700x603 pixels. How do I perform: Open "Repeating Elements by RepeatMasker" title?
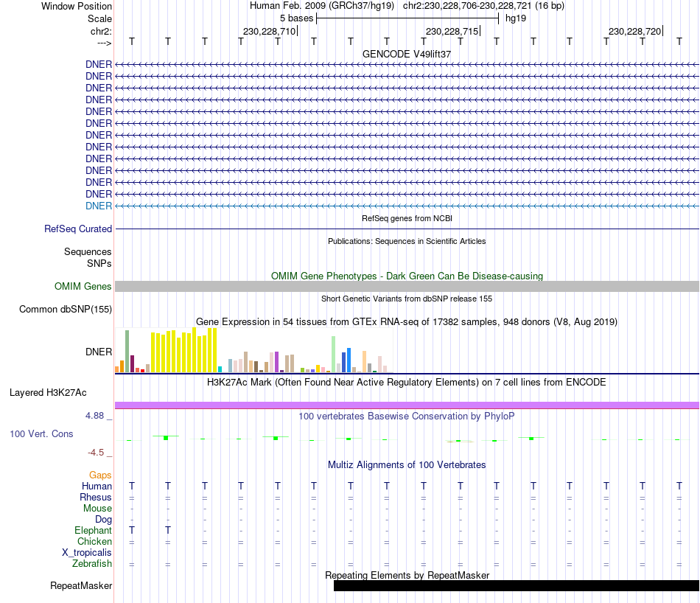click(x=407, y=575)
